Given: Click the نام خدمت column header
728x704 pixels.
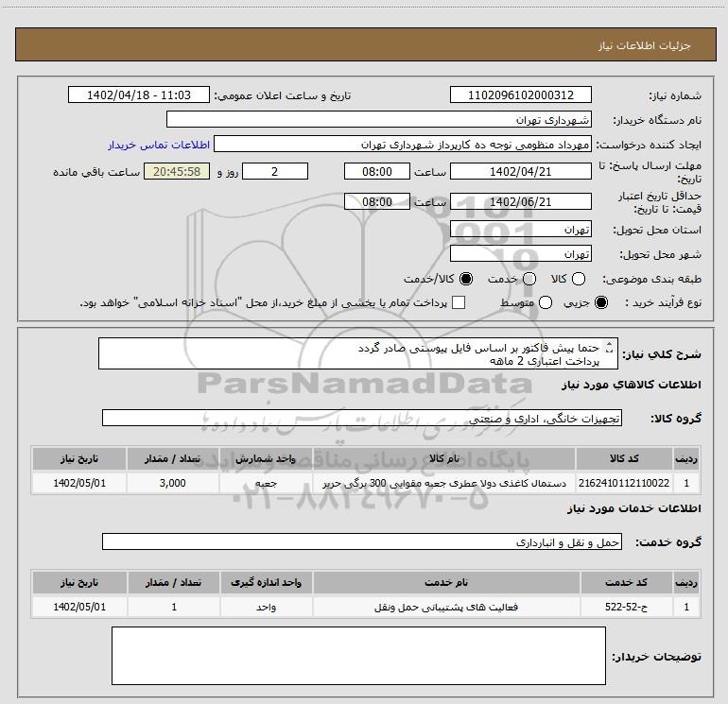Looking at the screenshot, I should pos(446,582).
